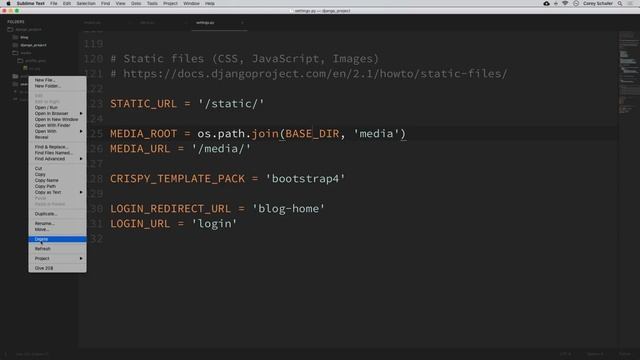Expand the Project submenu arrow
The image size is (640, 360).
81,258
